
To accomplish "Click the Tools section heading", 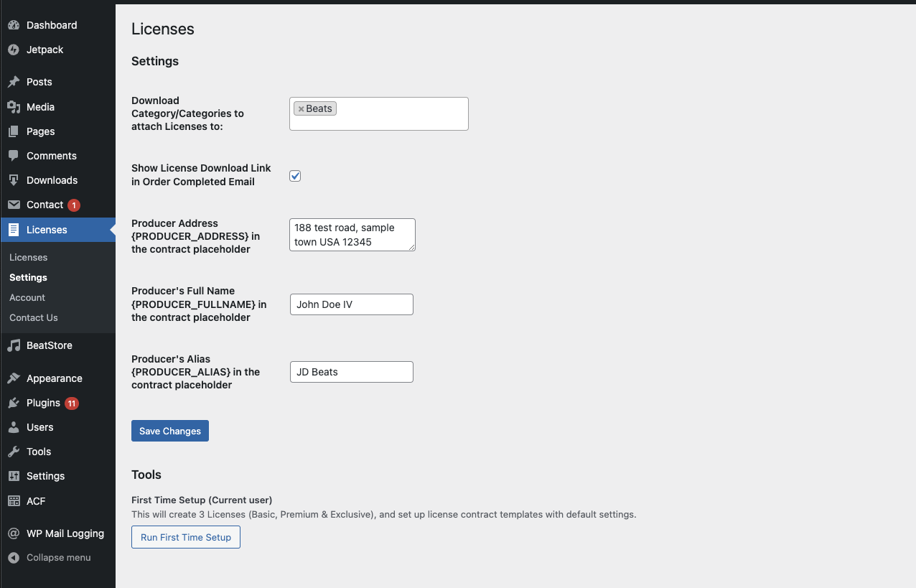I will point(146,475).
